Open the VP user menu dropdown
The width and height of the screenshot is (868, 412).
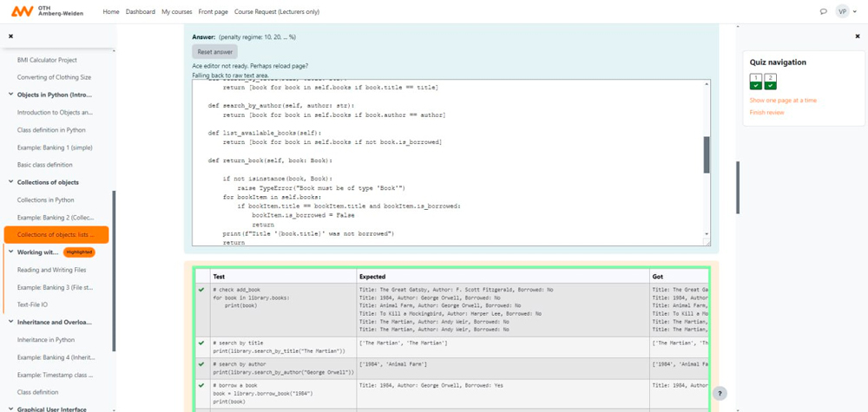click(x=846, y=12)
